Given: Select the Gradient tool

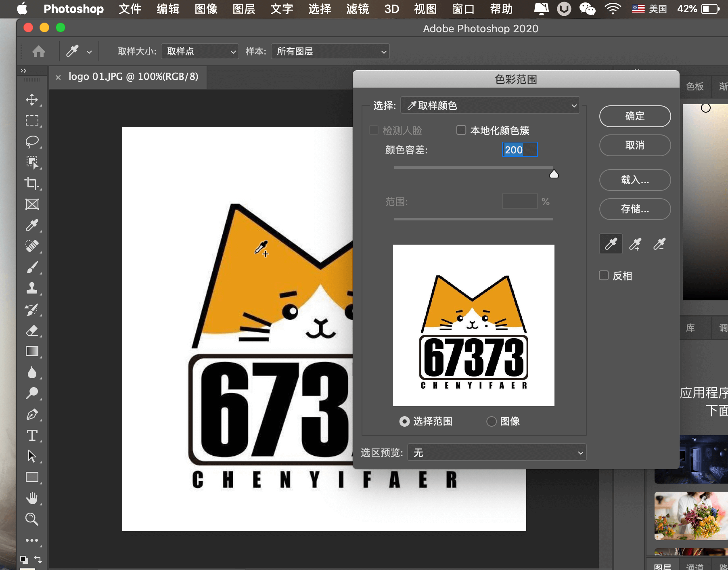Looking at the screenshot, I should (32, 351).
